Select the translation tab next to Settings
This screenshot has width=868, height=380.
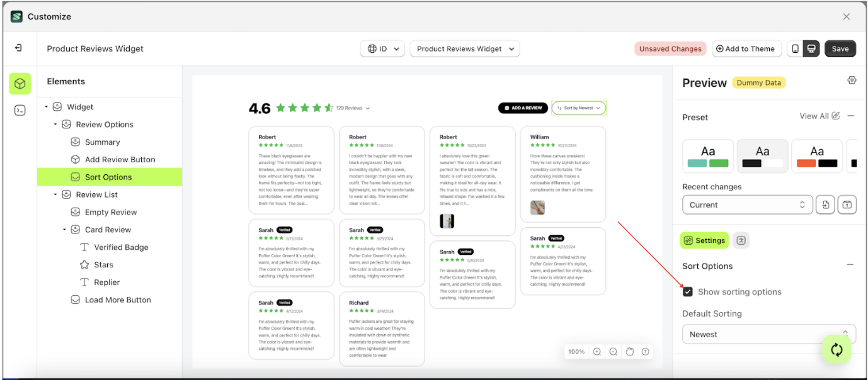pos(741,240)
